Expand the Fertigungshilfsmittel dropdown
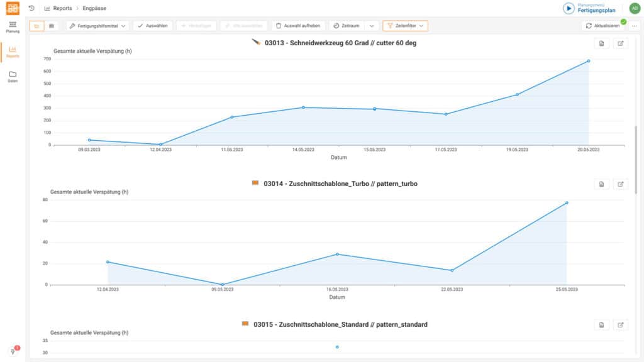The height and width of the screenshot is (362, 644). click(x=97, y=26)
